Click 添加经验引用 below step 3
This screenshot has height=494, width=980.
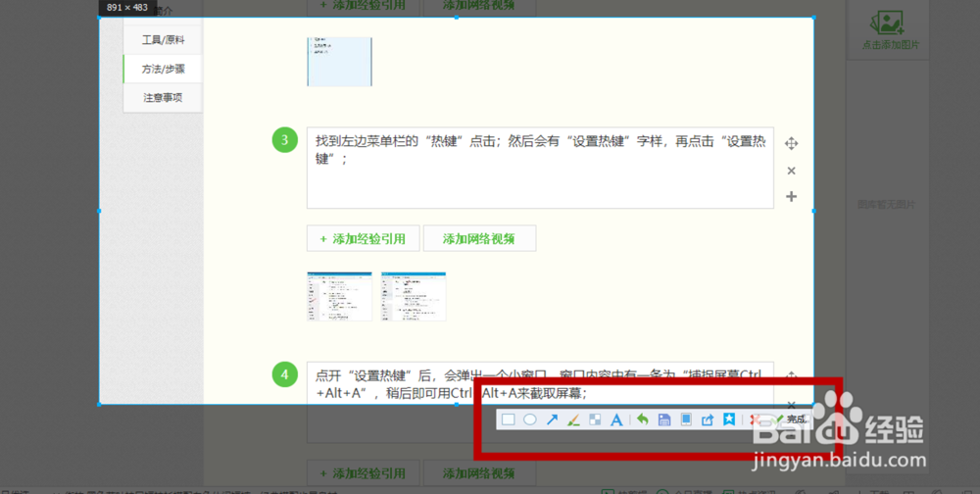point(364,239)
